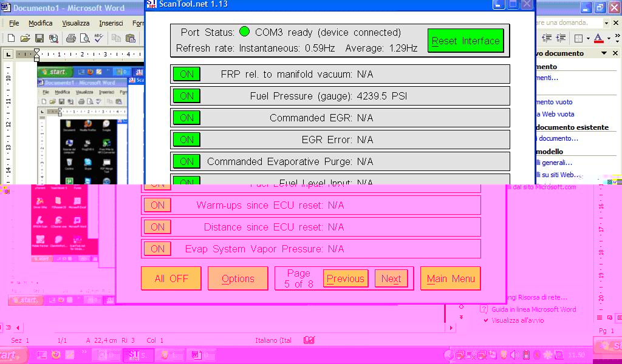Click the 'Fare una domanda' help input box
Image resolution: width=622 pixels, height=364 pixels.
point(569,22)
